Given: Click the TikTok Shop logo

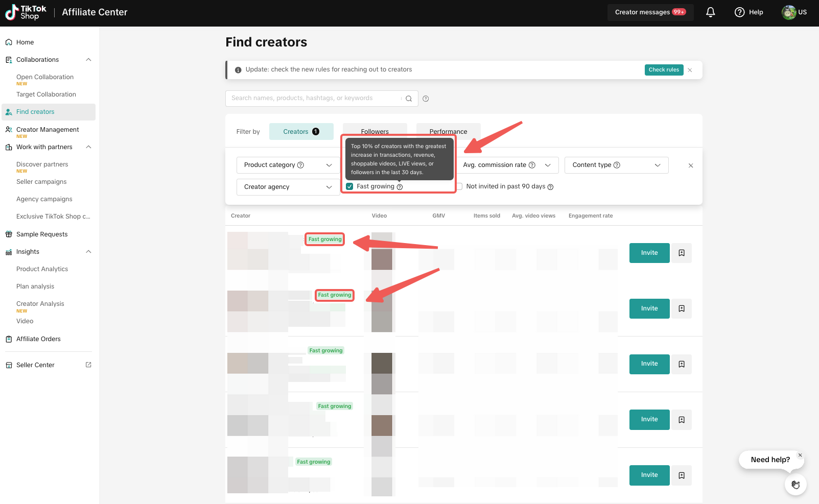Looking at the screenshot, I should click(x=26, y=12).
